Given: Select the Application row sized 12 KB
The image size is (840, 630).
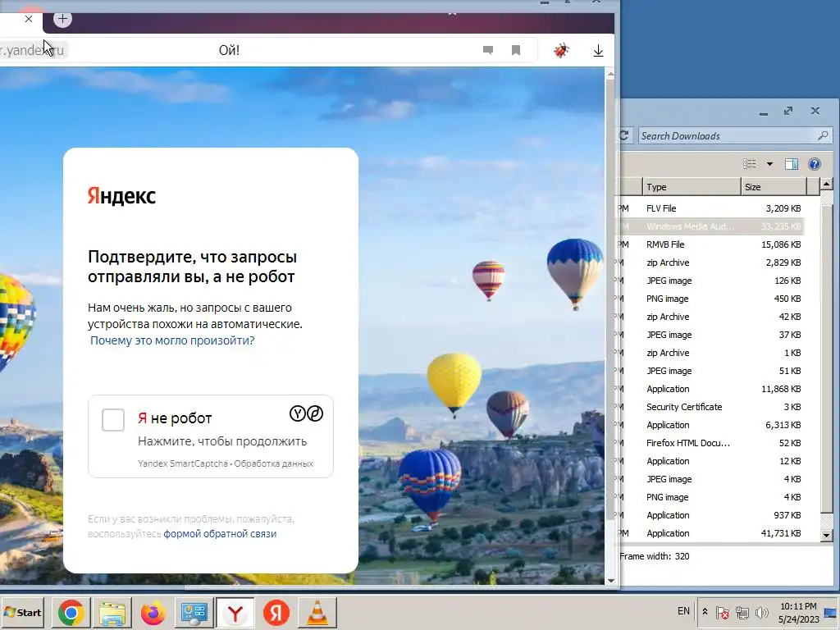Looking at the screenshot, I should pos(711,461).
